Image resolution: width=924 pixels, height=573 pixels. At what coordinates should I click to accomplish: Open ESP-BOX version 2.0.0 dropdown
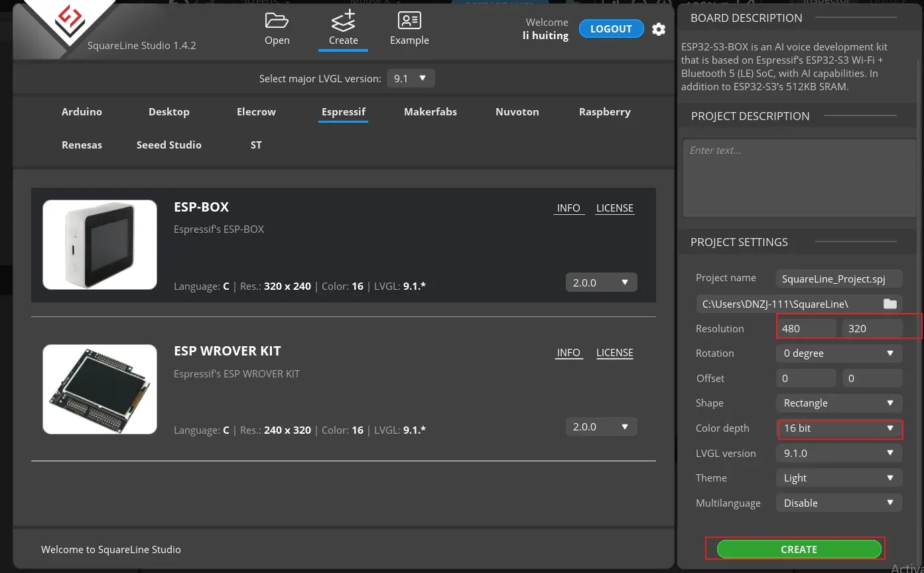pos(601,283)
